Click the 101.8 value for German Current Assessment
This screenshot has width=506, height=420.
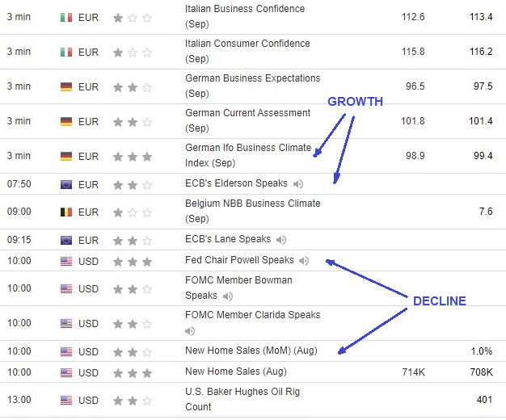413,121
